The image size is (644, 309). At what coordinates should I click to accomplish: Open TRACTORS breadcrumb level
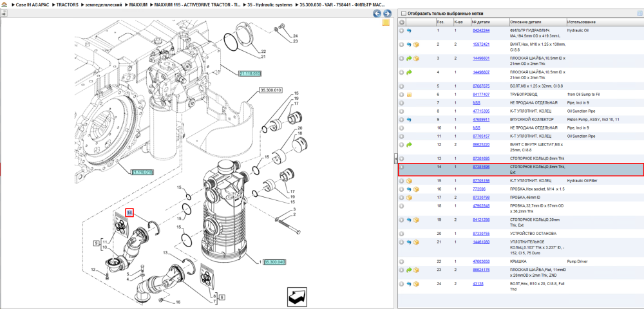pyautogui.click(x=67, y=5)
